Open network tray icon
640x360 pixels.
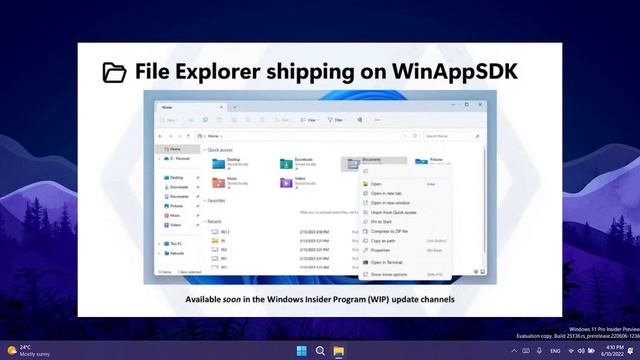click(x=571, y=351)
